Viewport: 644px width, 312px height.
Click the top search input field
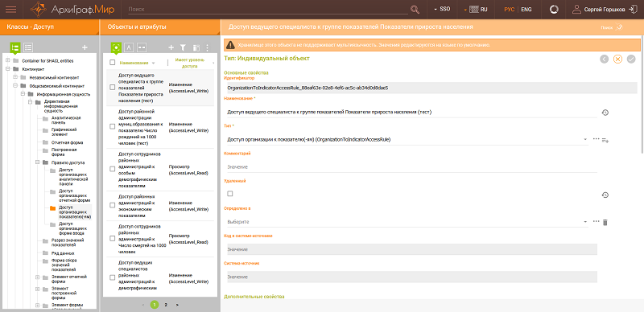pyautogui.click(x=269, y=9)
